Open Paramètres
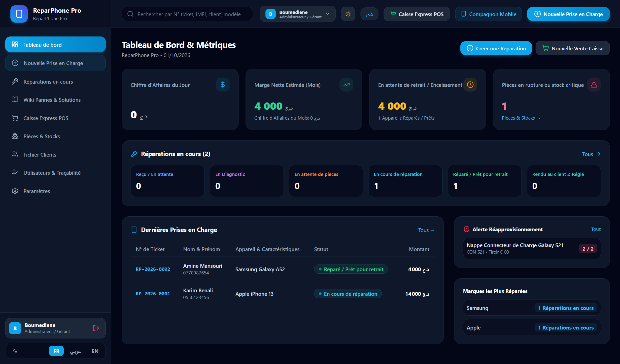This screenshot has width=620, height=364. coord(55,191)
